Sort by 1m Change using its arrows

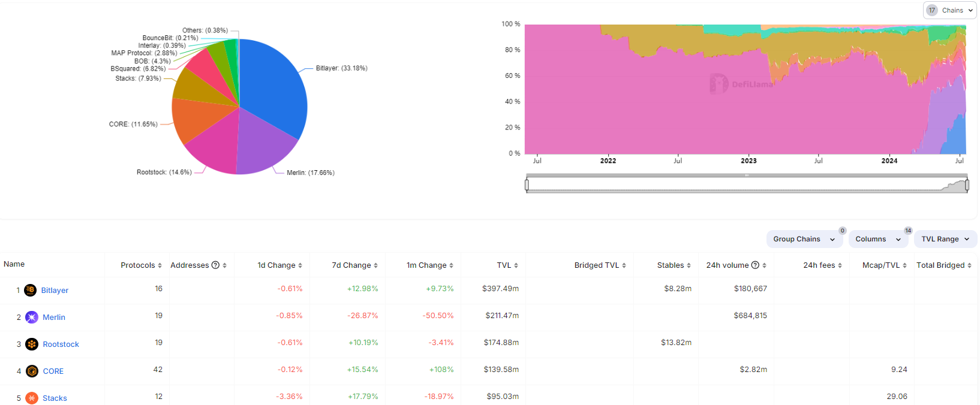tap(451, 265)
